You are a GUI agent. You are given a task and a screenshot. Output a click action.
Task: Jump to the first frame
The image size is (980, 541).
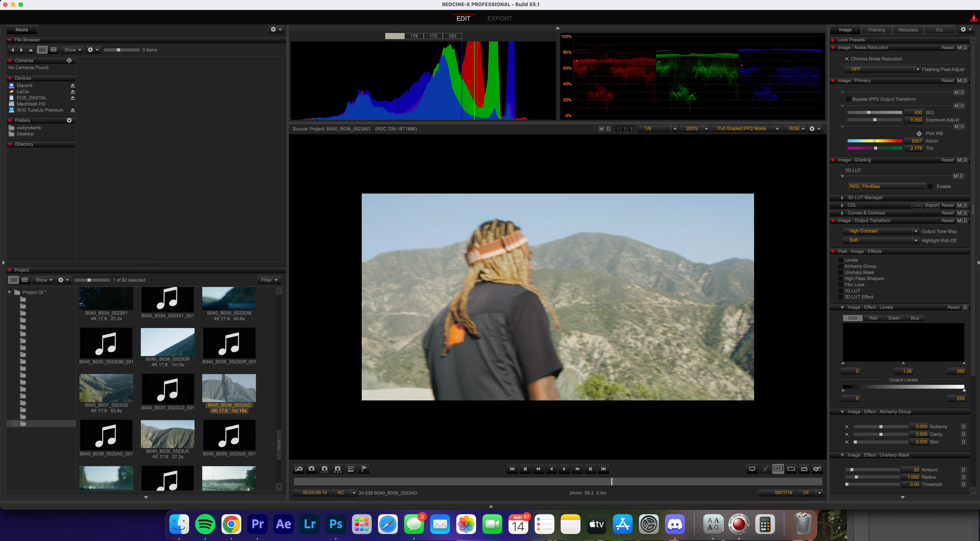[512, 469]
